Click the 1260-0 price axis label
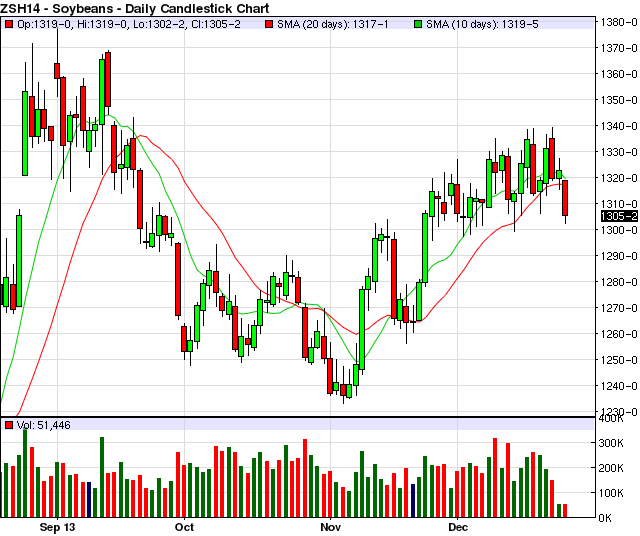This screenshot has height=536, width=640. (x=619, y=334)
